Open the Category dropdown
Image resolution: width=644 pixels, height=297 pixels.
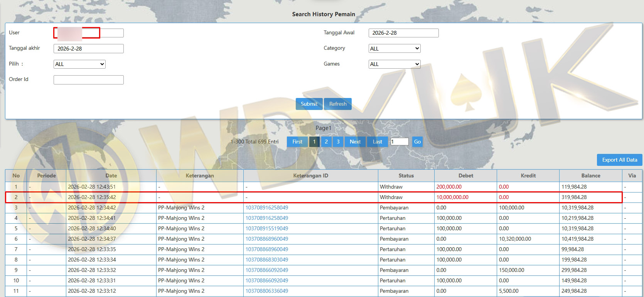point(394,49)
